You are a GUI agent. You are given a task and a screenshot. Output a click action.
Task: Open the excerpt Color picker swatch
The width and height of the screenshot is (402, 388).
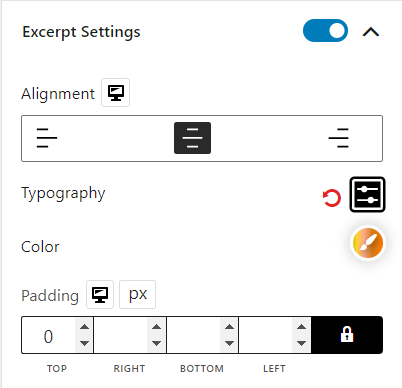(368, 243)
